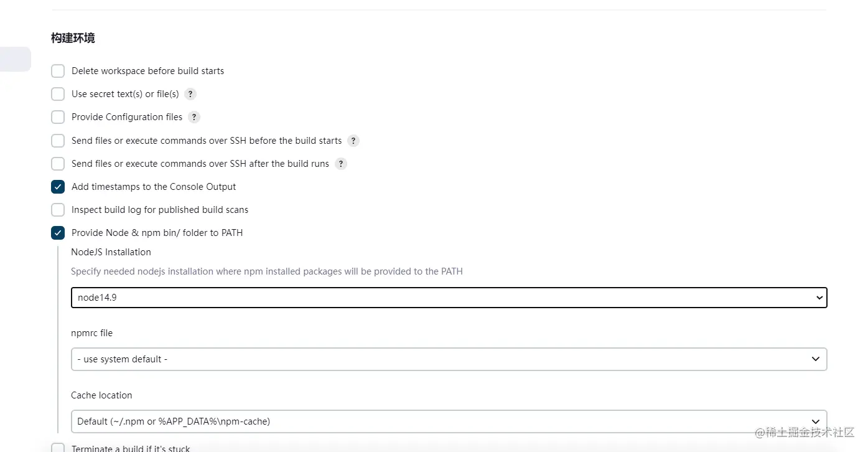Enable Delete workspace before build starts

pos(58,71)
